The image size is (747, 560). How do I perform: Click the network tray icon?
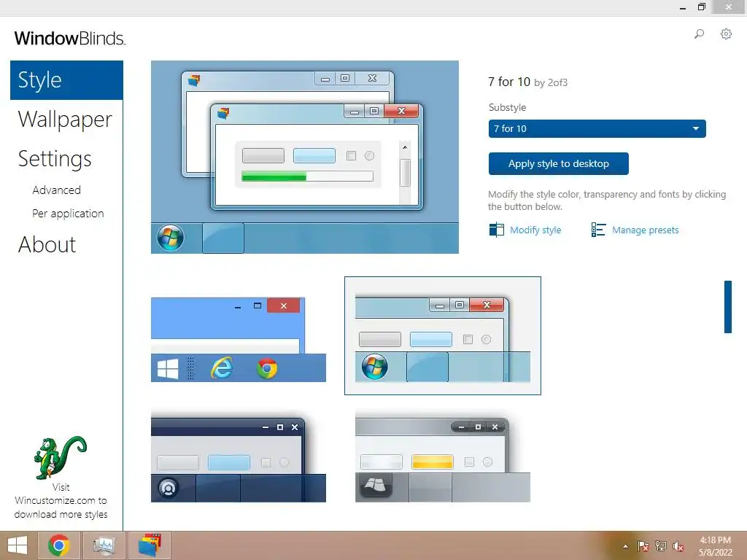click(x=661, y=546)
